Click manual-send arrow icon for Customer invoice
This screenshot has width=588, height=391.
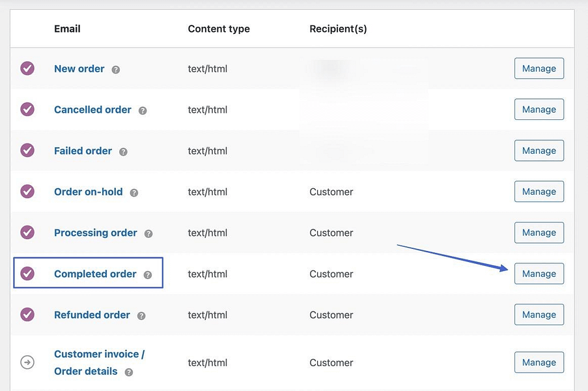[27, 362]
